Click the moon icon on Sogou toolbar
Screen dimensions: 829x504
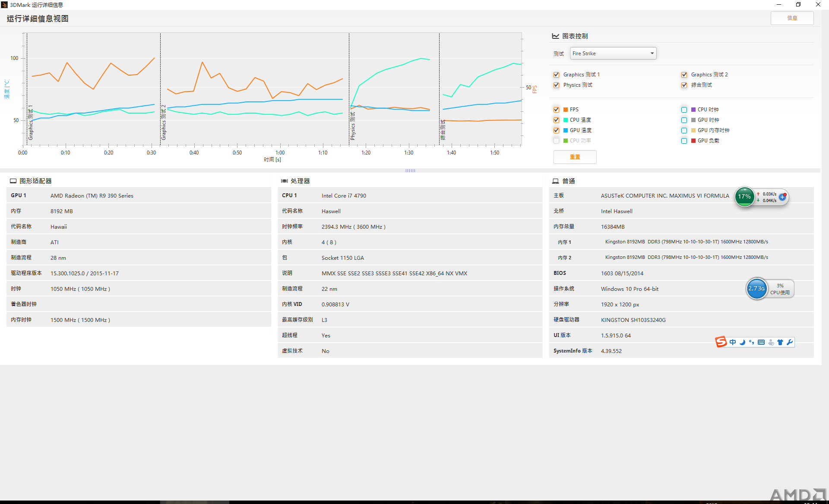[742, 342]
